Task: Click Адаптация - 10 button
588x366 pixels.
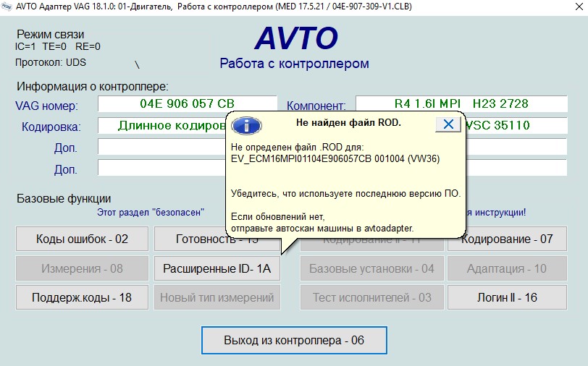Action: point(507,268)
